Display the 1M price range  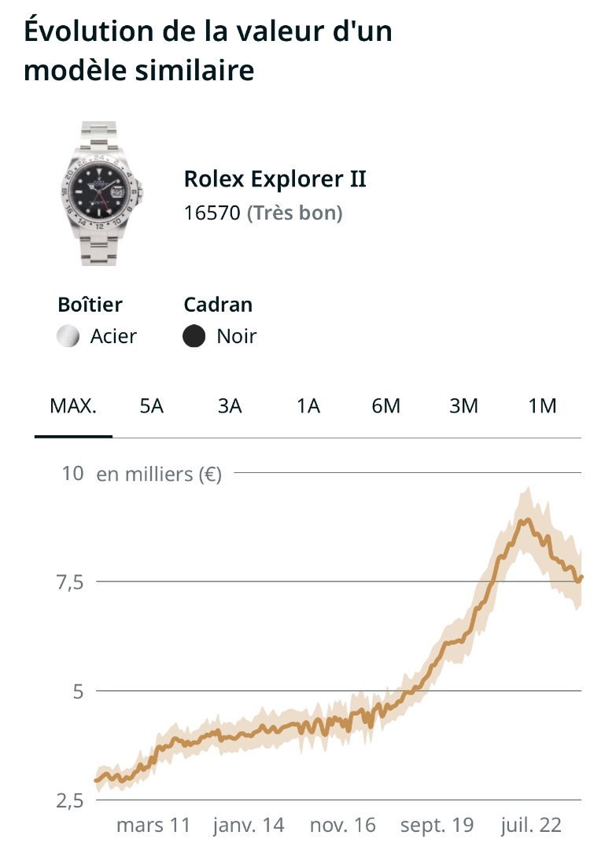[543, 406]
